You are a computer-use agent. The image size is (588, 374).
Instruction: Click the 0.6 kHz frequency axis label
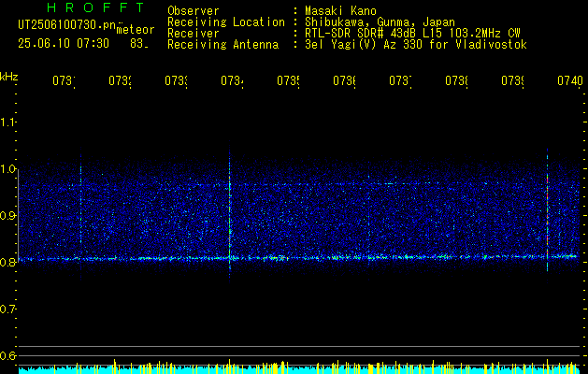point(7,355)
